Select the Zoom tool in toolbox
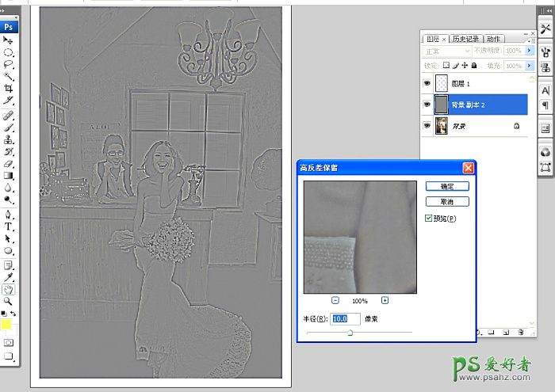Image resolution: width=555 pixels, height=392 pixels. coord(9,301)
